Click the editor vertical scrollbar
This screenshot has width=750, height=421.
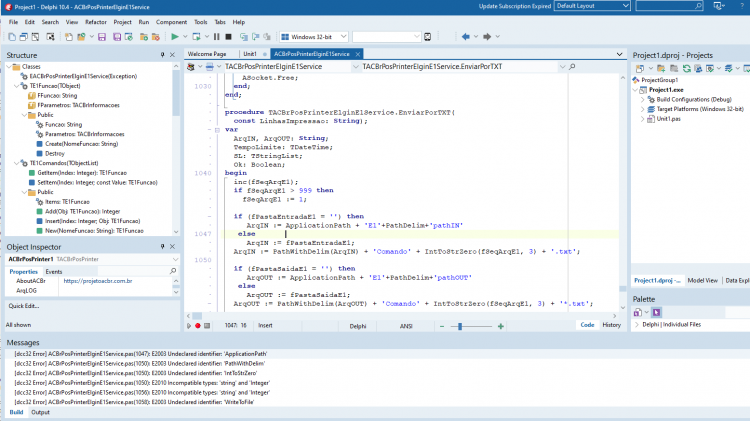pos(622,191)
